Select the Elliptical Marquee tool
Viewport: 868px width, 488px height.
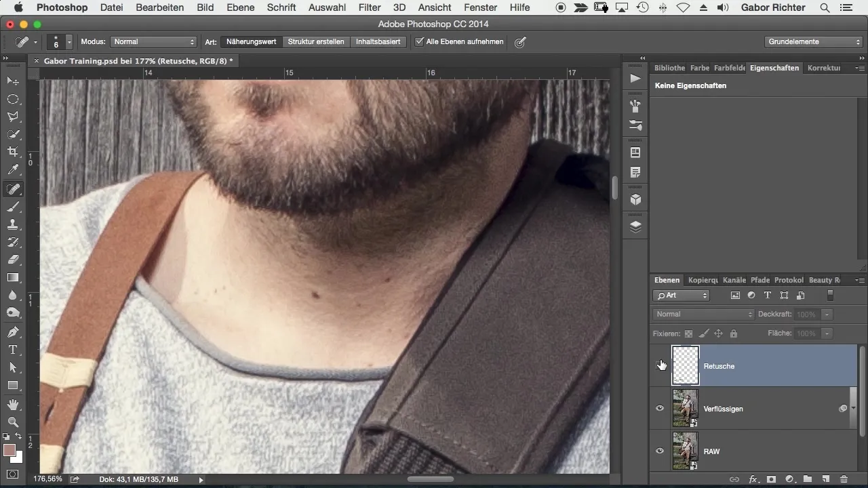point(13,99)
